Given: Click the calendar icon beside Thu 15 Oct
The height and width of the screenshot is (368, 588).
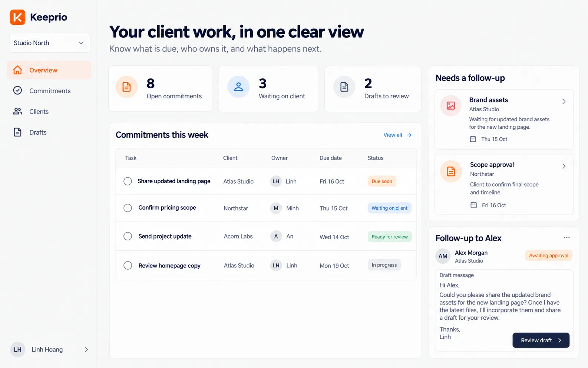Looking at the screenshot, I should pyautogui.click(x=473, y=139).
